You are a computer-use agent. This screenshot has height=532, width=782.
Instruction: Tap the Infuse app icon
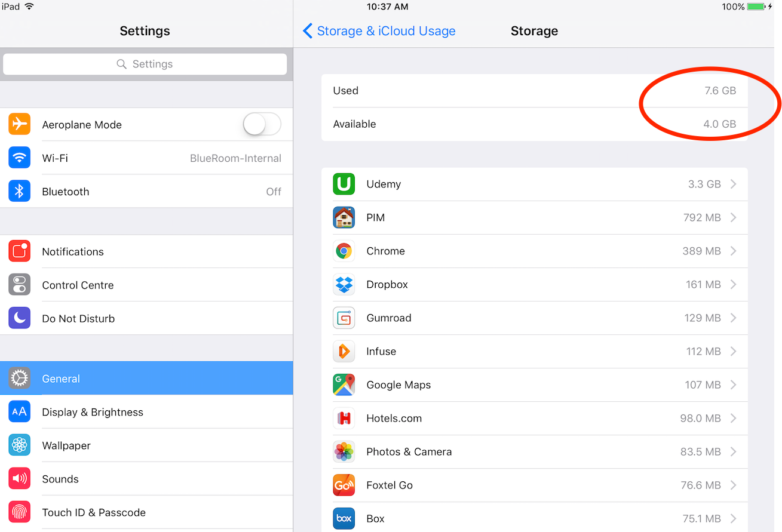pyautogui.click(x=344, y=351)
